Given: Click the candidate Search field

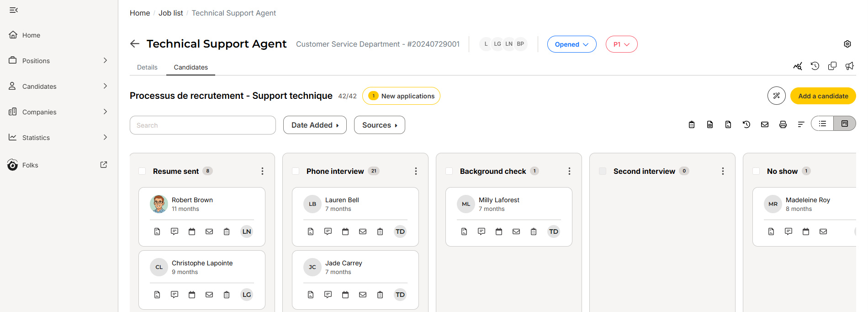Looking at the screenshot, I should click(x=203, y=125).
